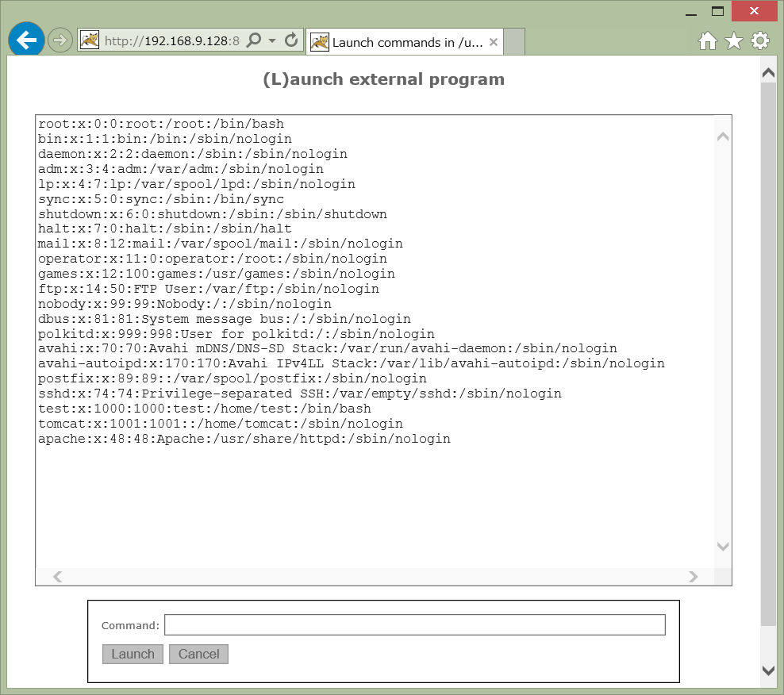Click the line starting 'sshd:x:74:74'
Viewport: 784px width, 695px height.
pos(300,393)
